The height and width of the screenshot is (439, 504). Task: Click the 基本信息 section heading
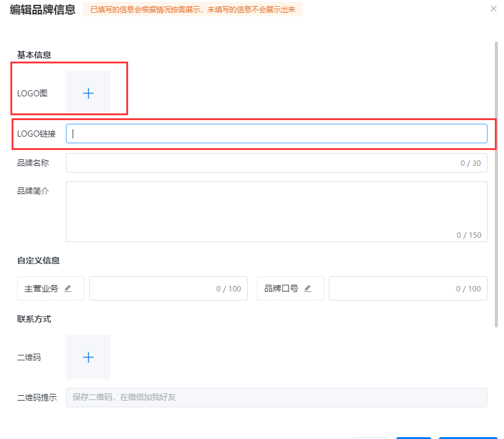[34, 55]
